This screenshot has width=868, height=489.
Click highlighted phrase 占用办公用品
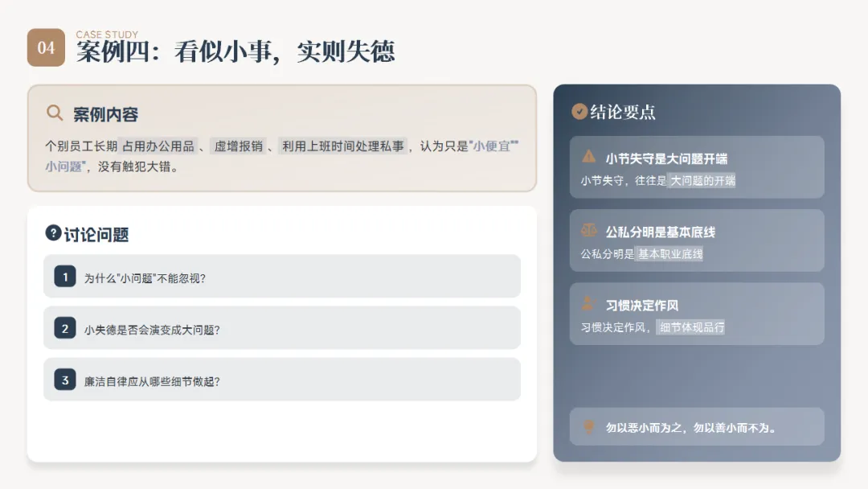[x=158, y=146]
